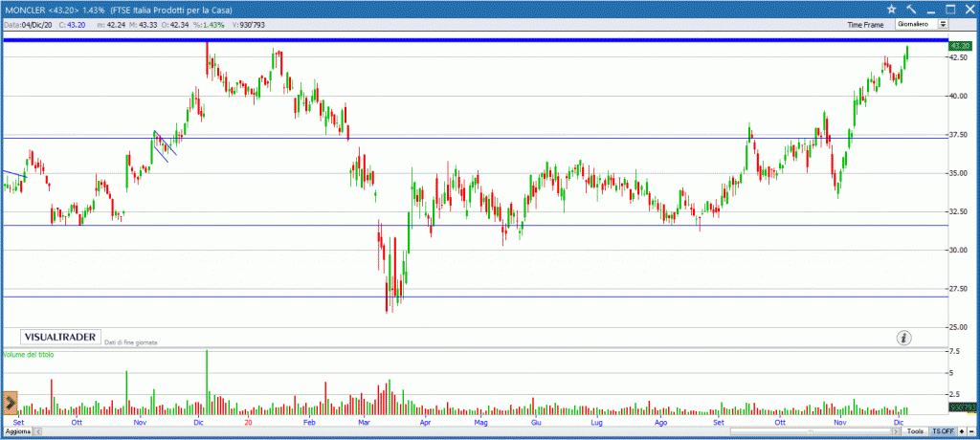Viewport: 980px width, 440px height.
Task: Click the plus zoom-in button at bottom right
Action: [x=961, y=431]
